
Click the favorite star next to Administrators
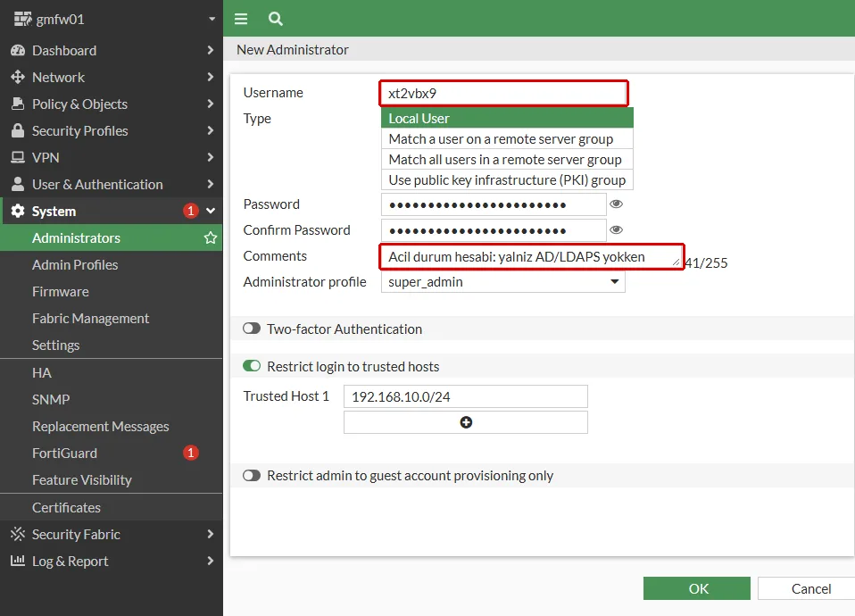(211, 237)
